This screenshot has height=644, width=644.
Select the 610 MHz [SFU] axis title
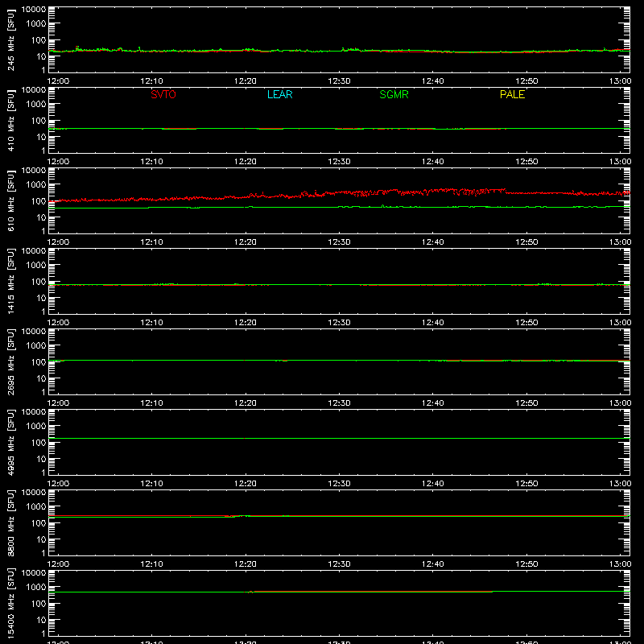point(10,200)
